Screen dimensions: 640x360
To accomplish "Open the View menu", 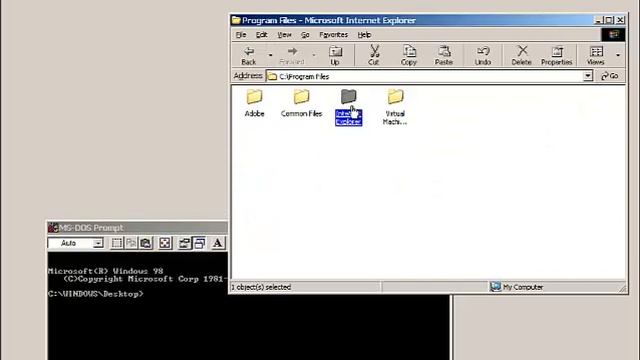I will [284, 35].
